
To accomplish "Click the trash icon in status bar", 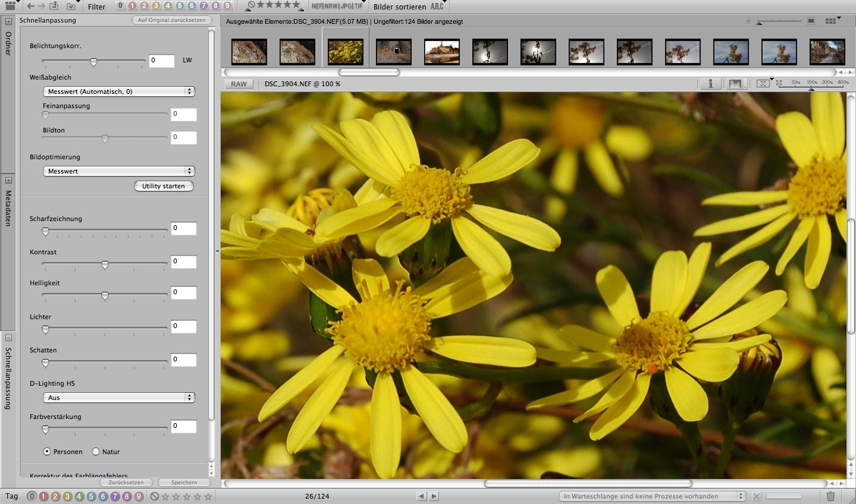I will tap(831, 496).
